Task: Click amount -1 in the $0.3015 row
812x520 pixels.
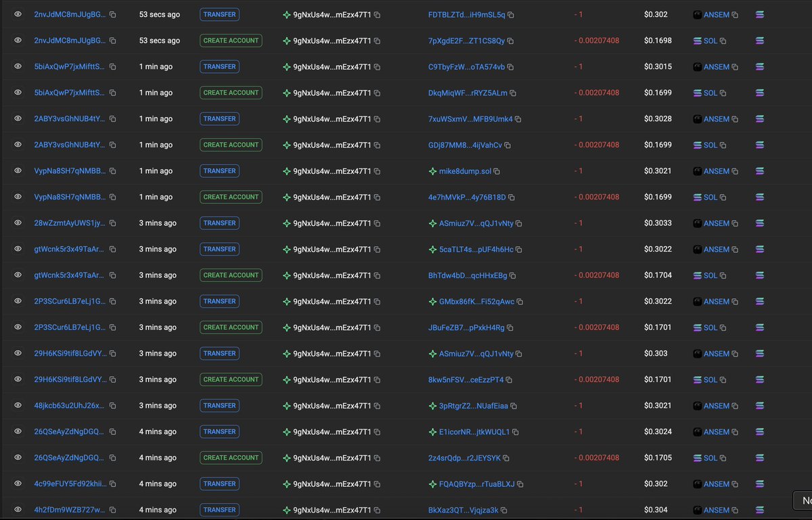Action: point(578,66)
